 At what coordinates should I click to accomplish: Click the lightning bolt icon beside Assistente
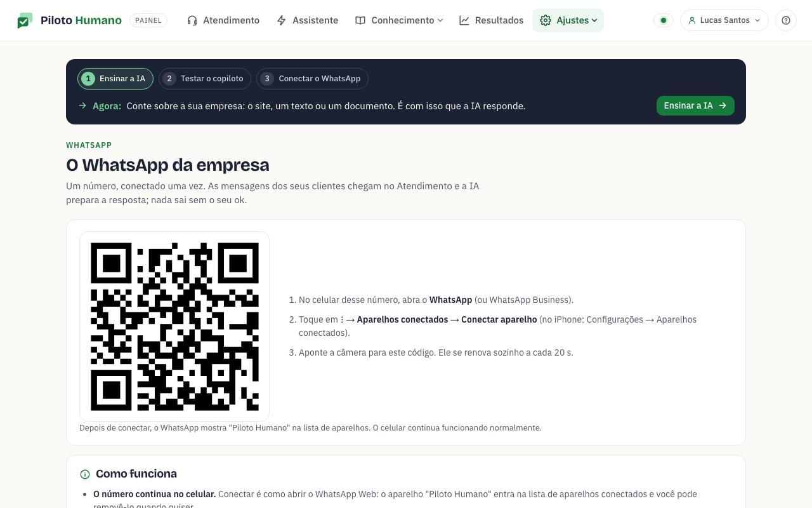(x=282, y=20)
